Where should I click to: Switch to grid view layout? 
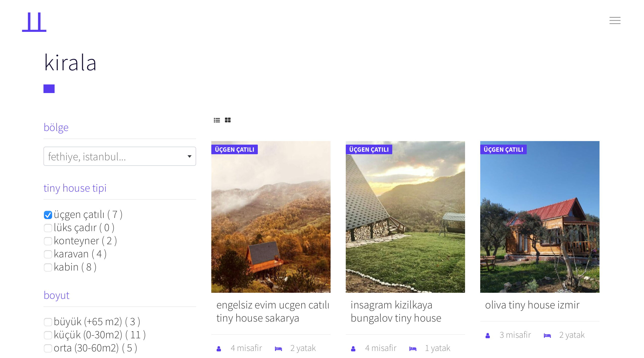tap(227, 120)
